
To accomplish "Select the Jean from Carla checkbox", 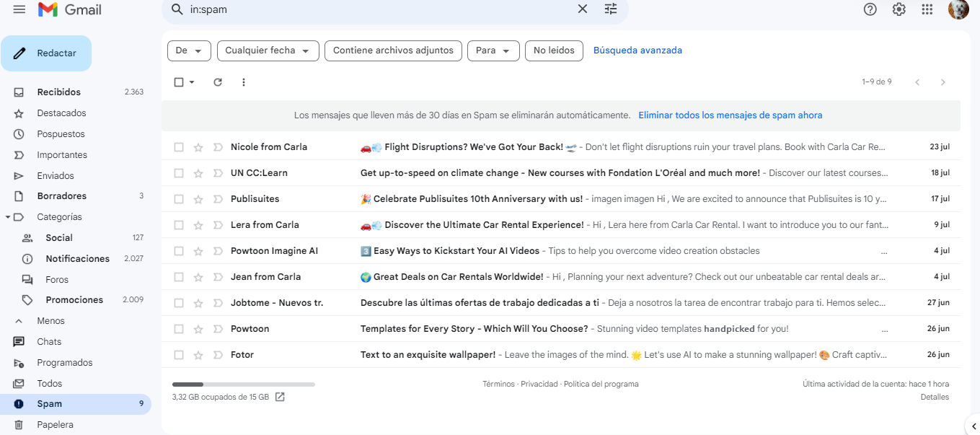I will tap(179, 277).
